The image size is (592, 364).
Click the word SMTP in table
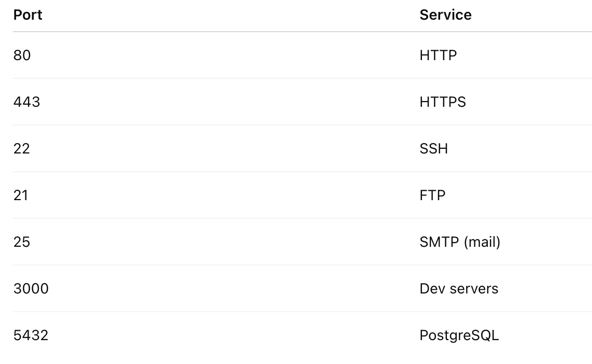click(x=436, y=242)
